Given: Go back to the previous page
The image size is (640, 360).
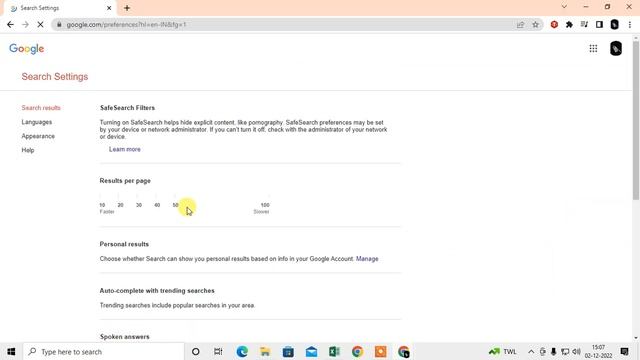Looking at the screenshot, I should 10,24.
